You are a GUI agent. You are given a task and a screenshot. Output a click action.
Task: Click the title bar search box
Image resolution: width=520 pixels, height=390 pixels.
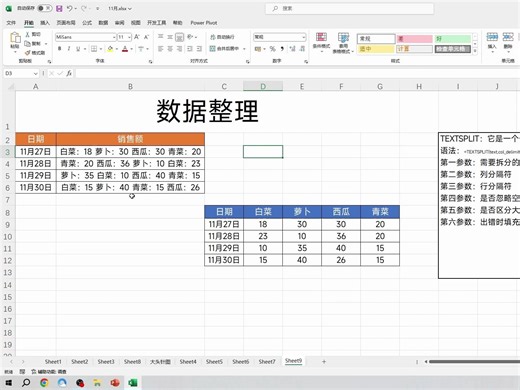350,9
